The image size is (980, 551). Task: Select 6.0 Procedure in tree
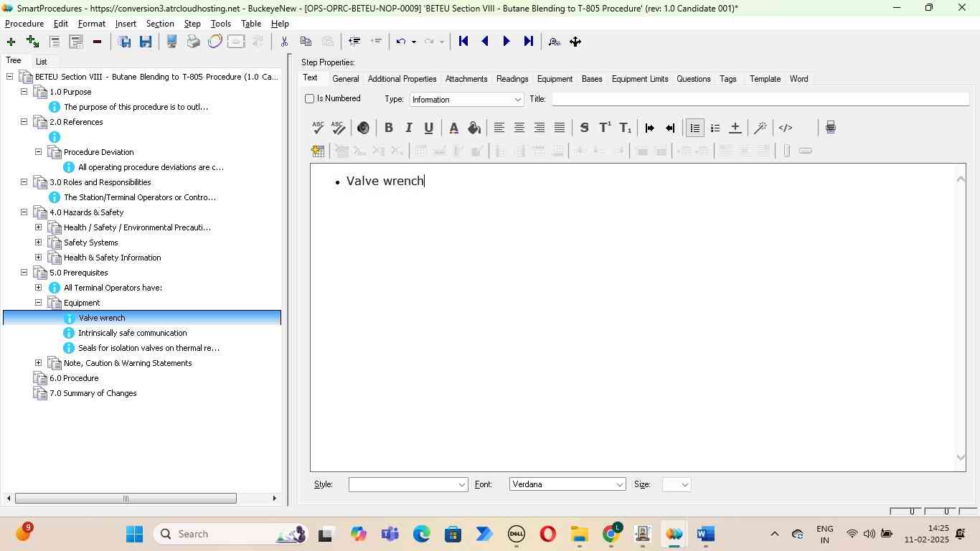click(74, 378)
